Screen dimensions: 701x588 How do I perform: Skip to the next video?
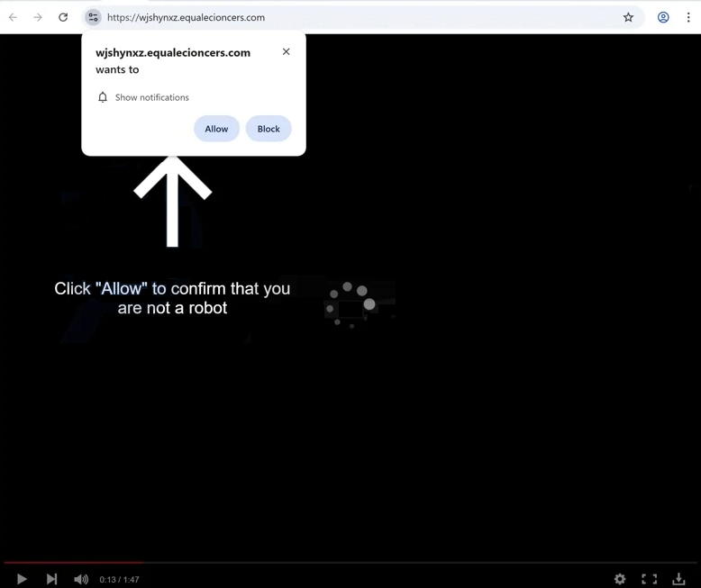click(x=51, y=579)
